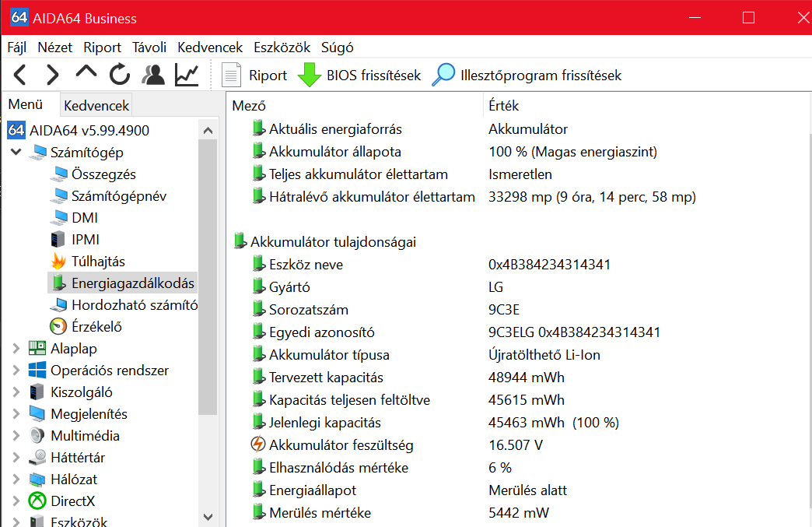Go up one level with the up arrow icon
The width and height of the screenshot is (812, 527).
tap(86, 72)
